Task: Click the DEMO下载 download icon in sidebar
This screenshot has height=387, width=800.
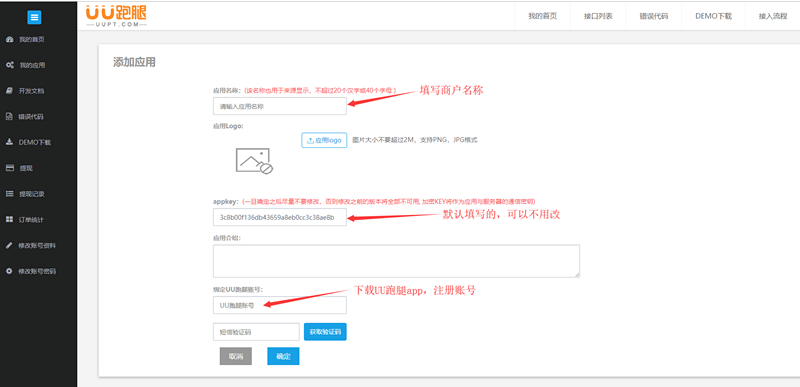Action: pos(9,142)
